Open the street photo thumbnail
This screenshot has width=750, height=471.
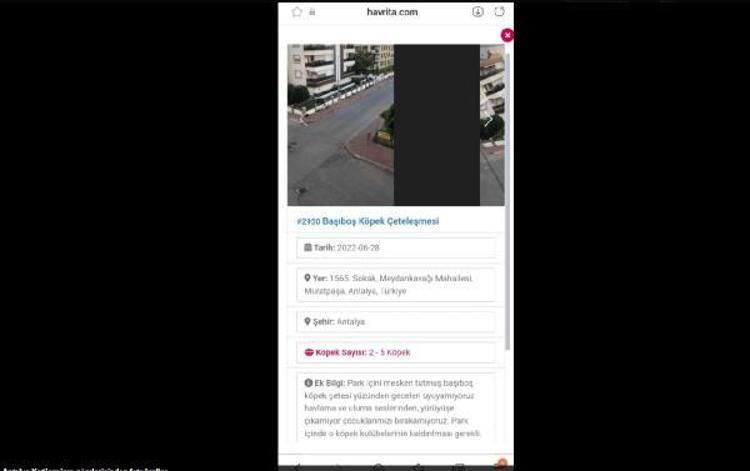coord(340,125)
